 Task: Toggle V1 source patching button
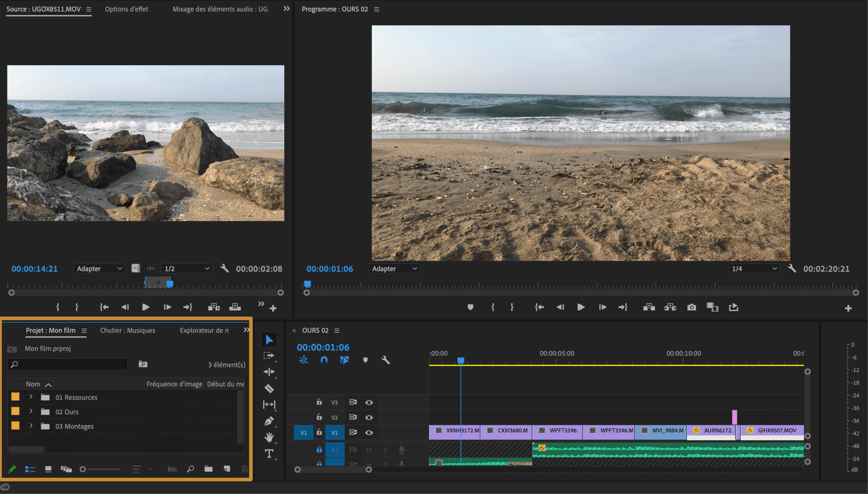(x=303, y=432)
